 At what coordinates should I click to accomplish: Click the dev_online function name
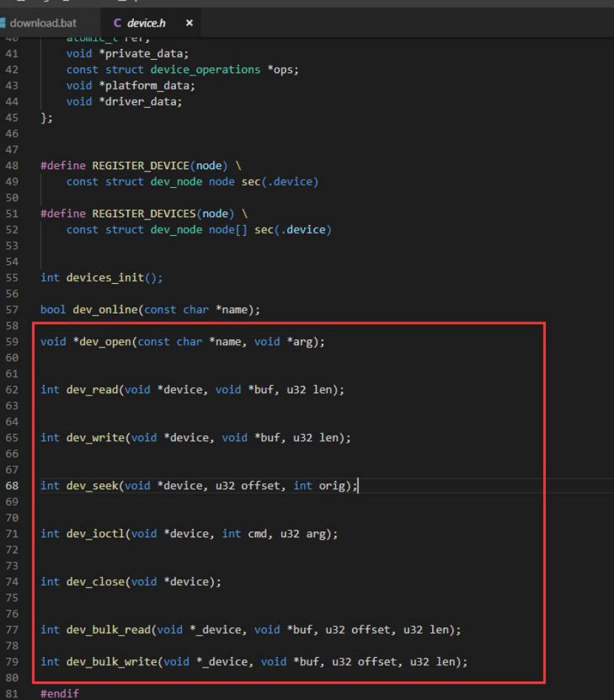click(106, 310)
